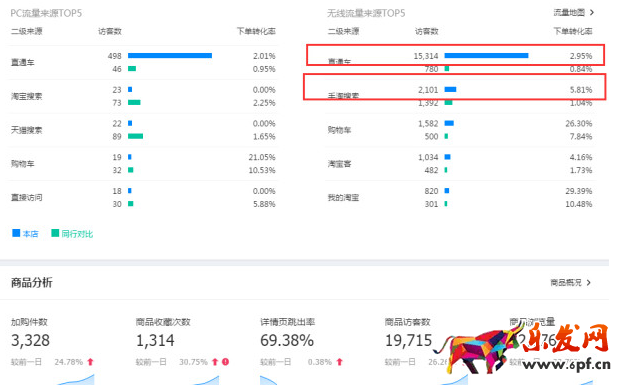Click the up arrow beside 30.75%
Screen dimensions: 621x385
(x=215, y=362)
